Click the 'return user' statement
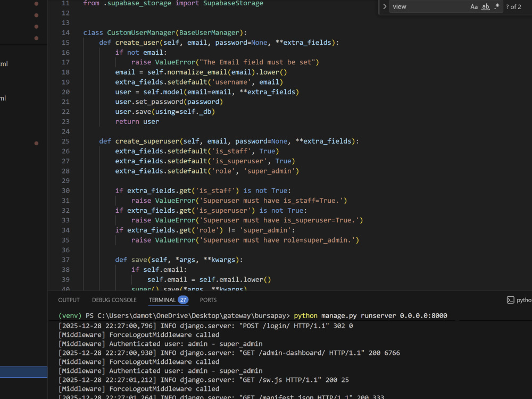The image size is (532, 399). coord(137,121)
